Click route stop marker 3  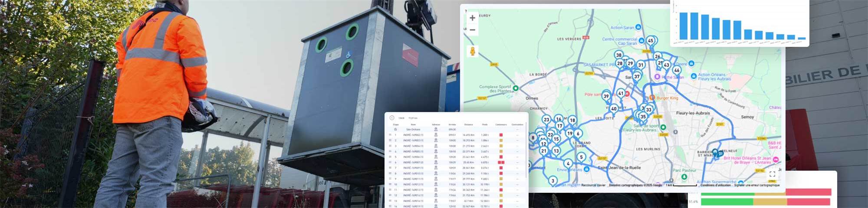tap(552, 180)
